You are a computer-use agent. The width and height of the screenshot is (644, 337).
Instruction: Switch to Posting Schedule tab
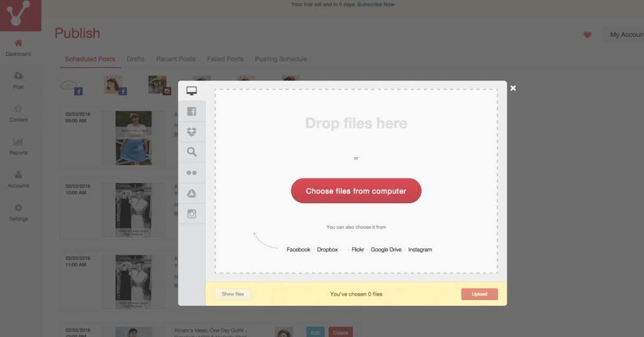click(281, 59)
